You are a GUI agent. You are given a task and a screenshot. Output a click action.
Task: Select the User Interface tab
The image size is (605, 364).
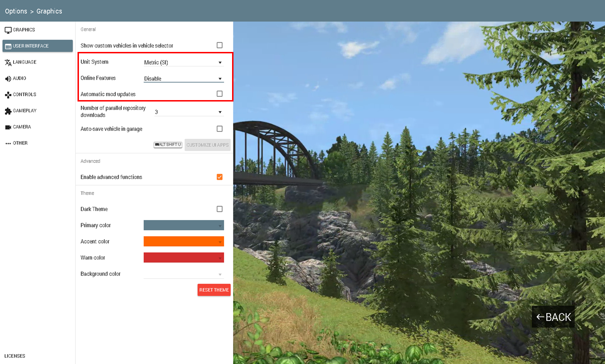click(x=38, y=46)
